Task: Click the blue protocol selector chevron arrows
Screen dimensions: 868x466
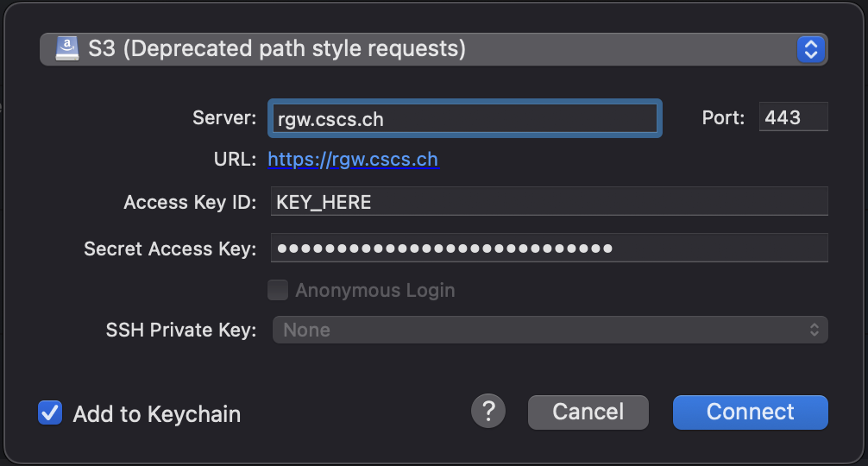Action: [x=811, y=49]
